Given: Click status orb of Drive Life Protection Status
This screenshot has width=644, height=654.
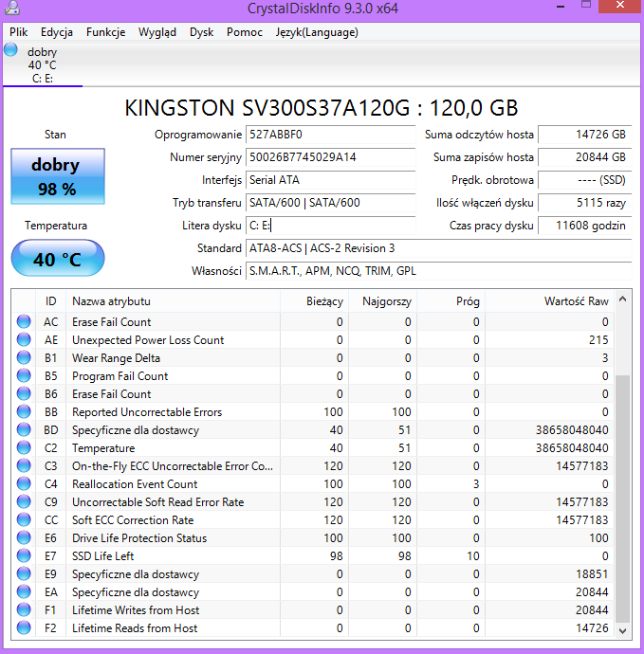Looking at the screenshot, I should (24, 537).
